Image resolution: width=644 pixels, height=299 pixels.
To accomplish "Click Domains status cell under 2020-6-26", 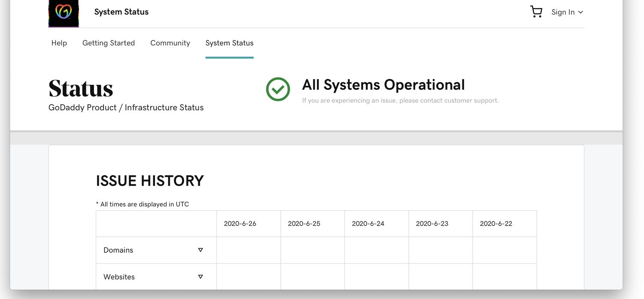I will click(x=249, y=250).
